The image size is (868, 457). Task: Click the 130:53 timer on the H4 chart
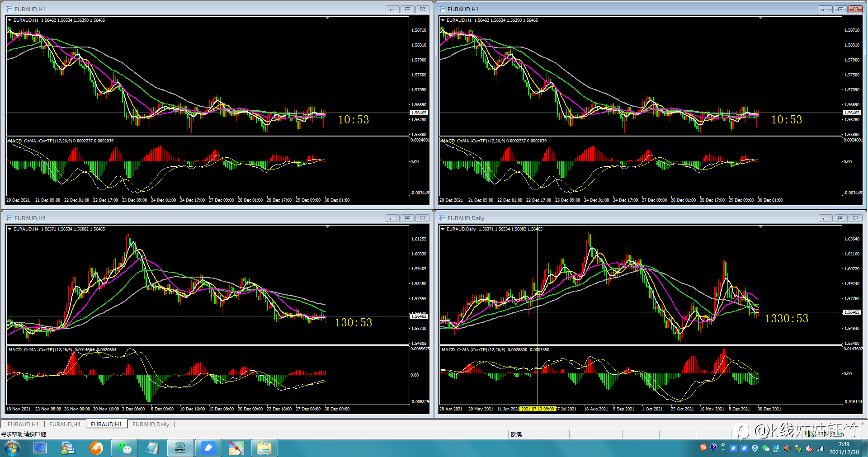[x=354, y=323]
